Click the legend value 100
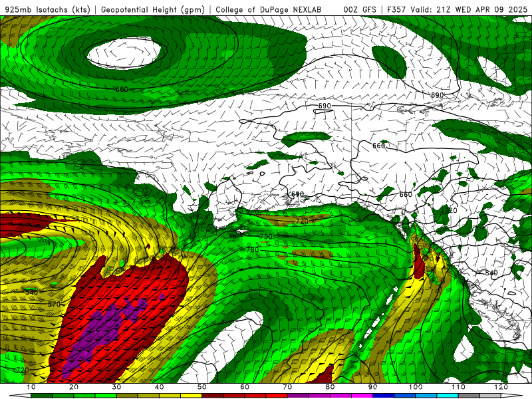This screenshot has height=399, width=532. click(x=416, y=387)
